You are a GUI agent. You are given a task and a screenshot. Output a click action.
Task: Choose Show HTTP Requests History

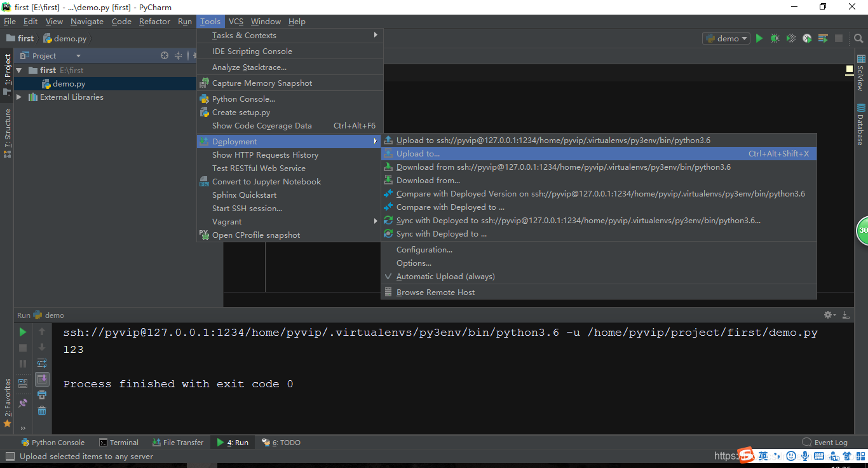coord(289,155)
